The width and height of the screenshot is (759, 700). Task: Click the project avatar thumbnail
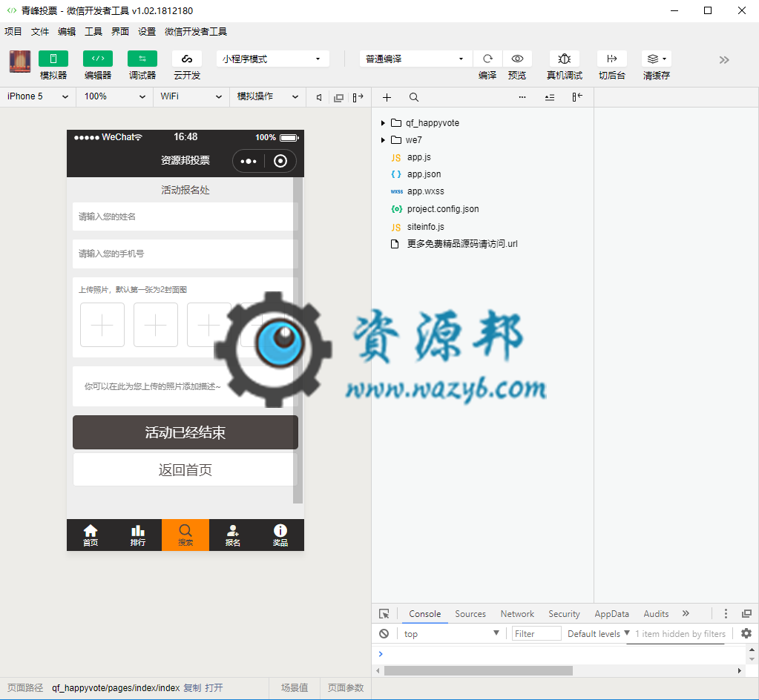[20, 62]
